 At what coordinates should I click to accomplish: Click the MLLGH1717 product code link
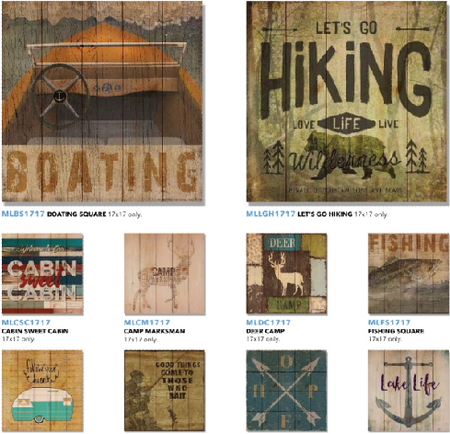pyautogui.click(x=271, y=214)
